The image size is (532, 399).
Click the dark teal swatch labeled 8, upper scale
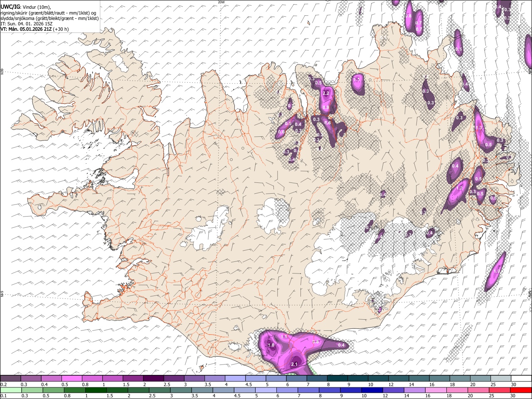337,379
